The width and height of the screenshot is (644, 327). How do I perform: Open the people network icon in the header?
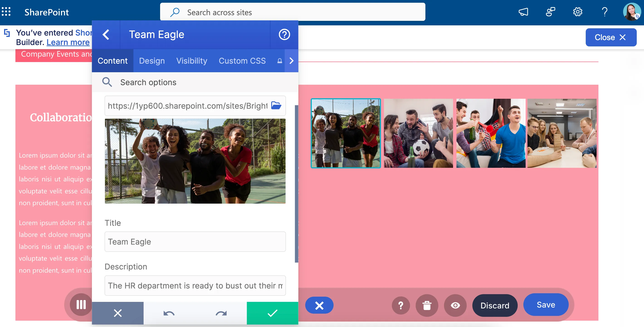[551, 12]
